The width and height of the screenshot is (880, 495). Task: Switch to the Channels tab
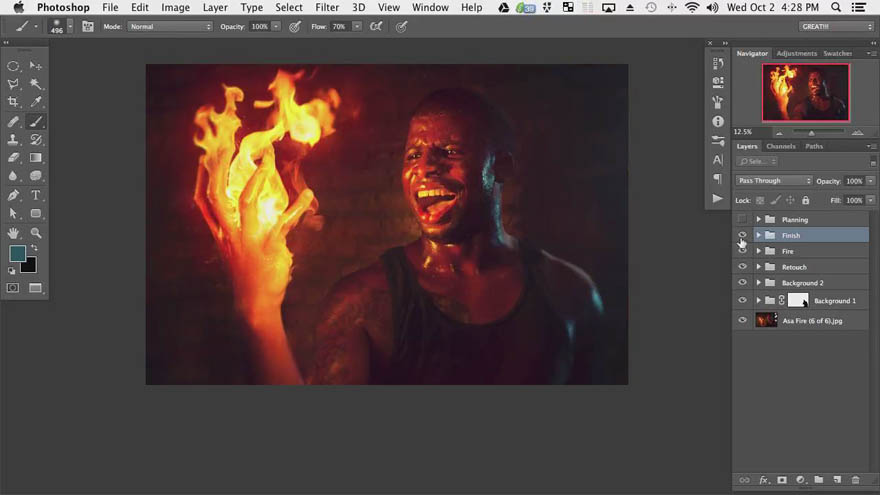(781, 146)
